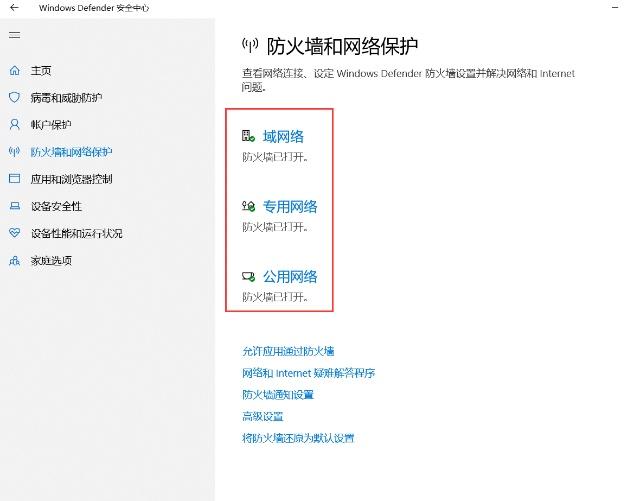
Task: Click the person icon for account protection
Action: coord(14,124)
